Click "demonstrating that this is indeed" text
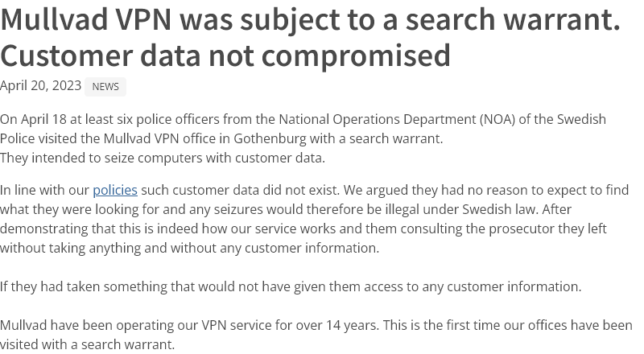644x354 pixels. pos(98,229)
